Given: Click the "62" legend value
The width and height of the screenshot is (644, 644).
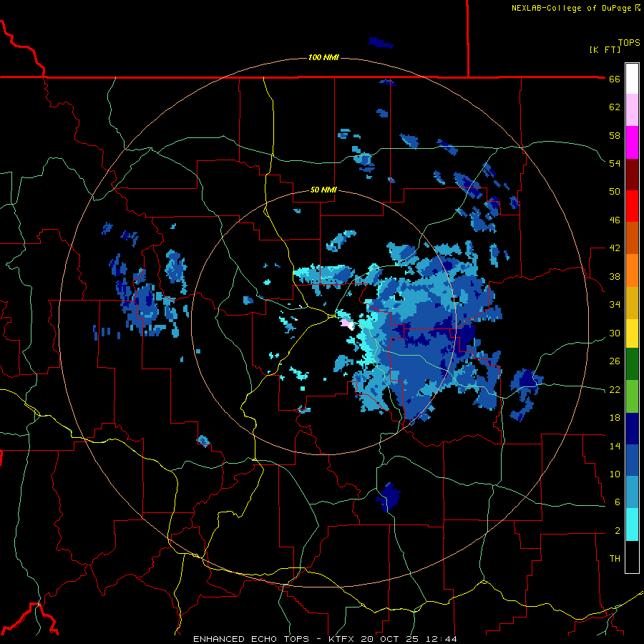Looking at the screenshot, I should click(615, 107).
